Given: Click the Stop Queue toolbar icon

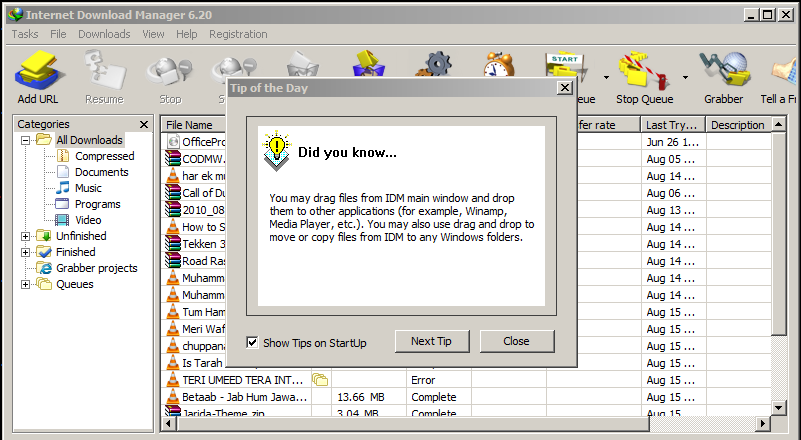Looking at the screenshot, I should [644, 72].
